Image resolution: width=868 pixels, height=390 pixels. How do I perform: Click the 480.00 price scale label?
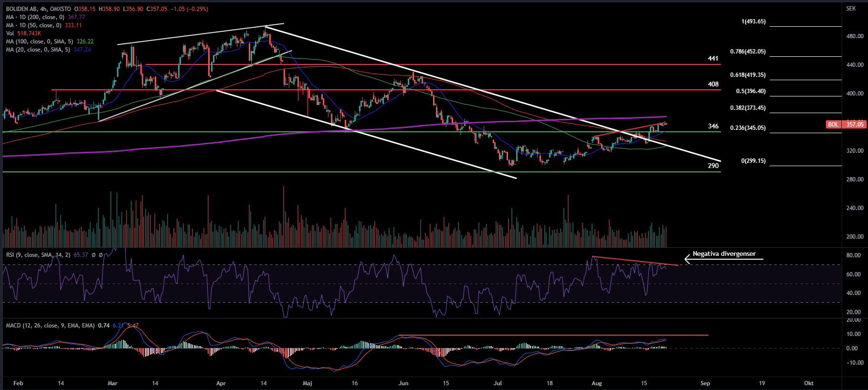coord(855,36)
